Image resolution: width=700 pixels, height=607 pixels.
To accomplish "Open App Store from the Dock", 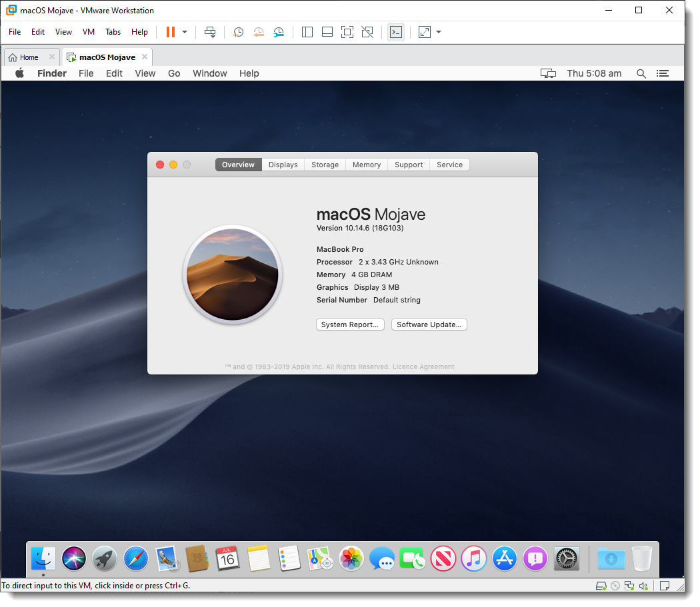I will (x=505, y=559).
